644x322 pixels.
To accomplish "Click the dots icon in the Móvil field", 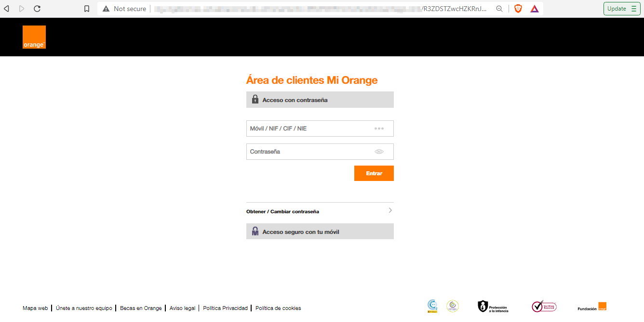I will [379, 129].
